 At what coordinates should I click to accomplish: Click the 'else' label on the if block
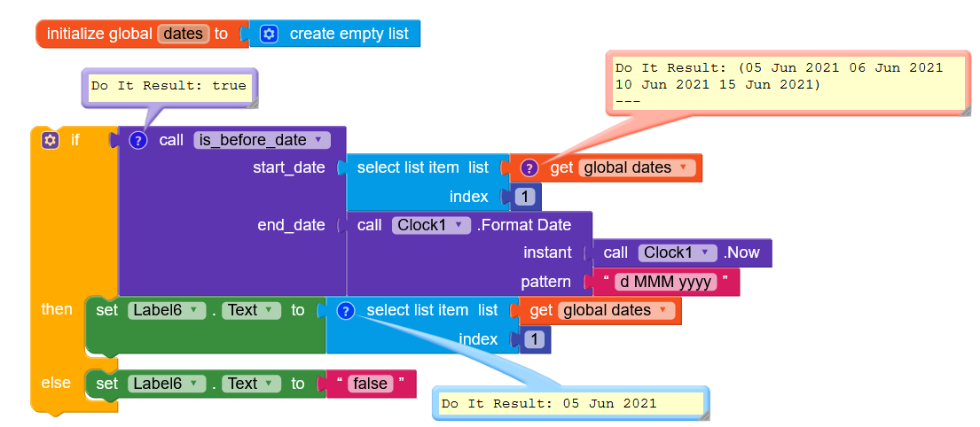56,382
